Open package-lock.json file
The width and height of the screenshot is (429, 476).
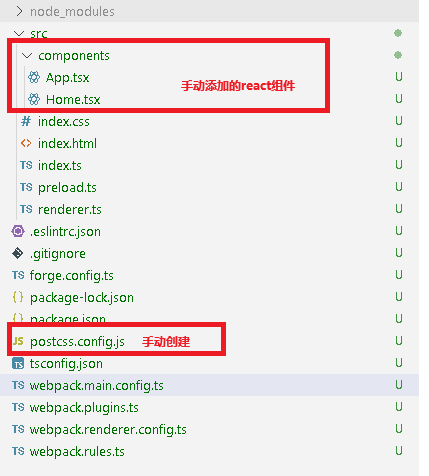click(x=82, y=298)
